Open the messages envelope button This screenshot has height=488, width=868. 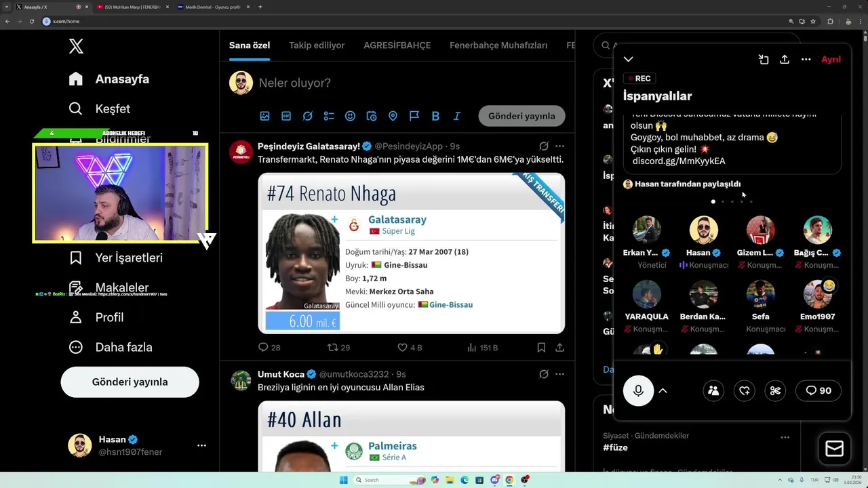834,449
